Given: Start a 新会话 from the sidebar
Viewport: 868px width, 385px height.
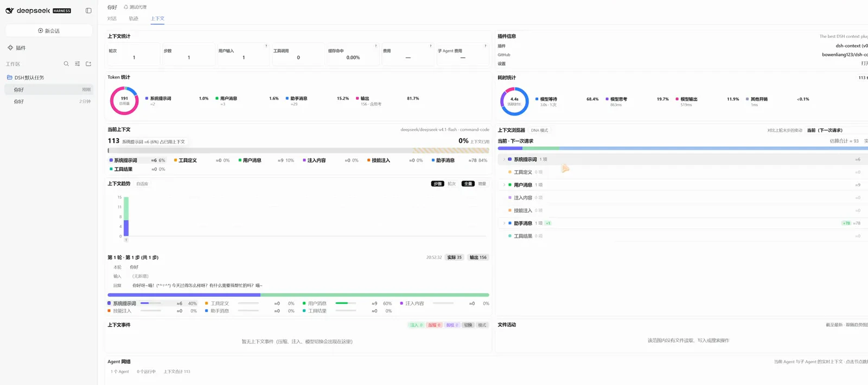Looking at the screenshot, I should [x=49, y=31].
